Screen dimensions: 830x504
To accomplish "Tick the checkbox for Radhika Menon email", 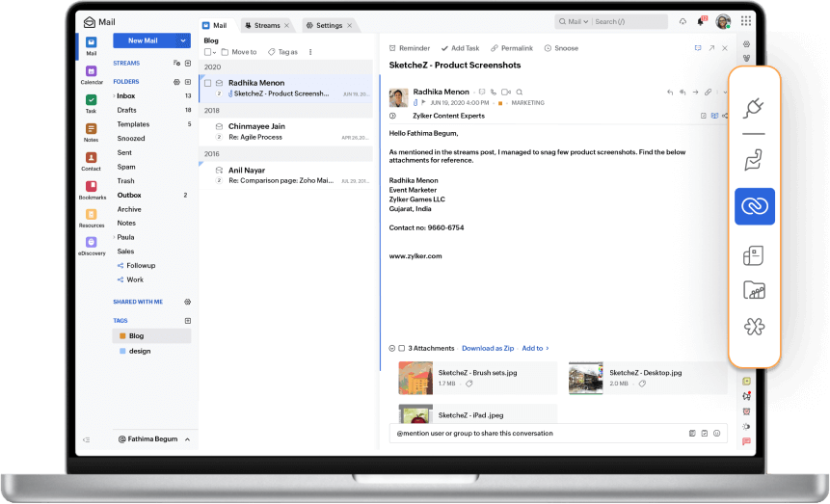I will coord(207,83).
